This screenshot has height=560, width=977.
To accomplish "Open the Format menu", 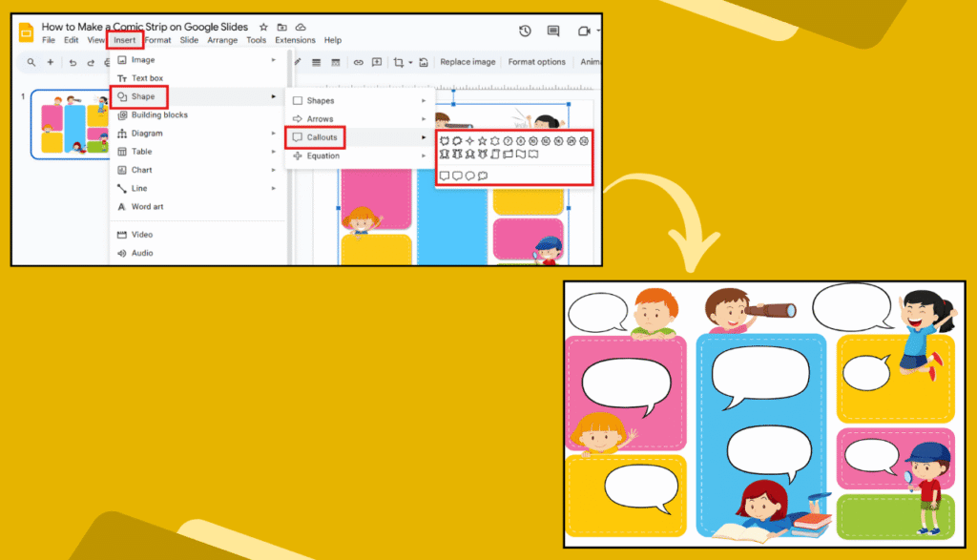I will [x=157, y=40].
